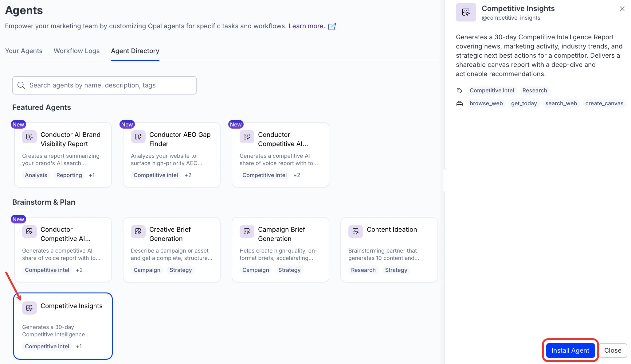This screenshot has height=364, width=631.
Task: Click the +1 count on the Brand Visibility Report card
Action: [x=92, y=175]
